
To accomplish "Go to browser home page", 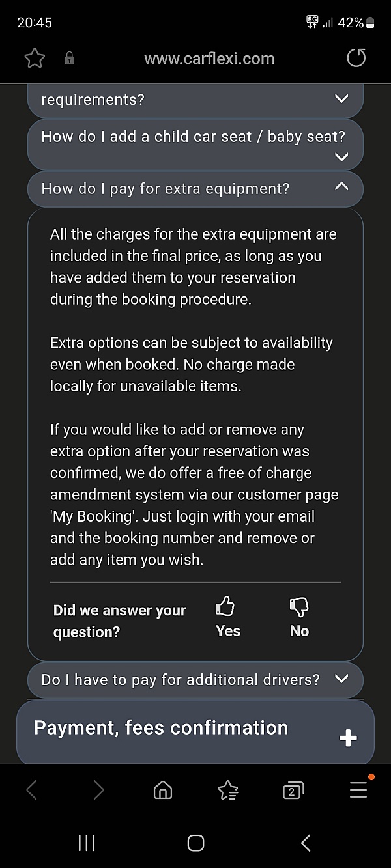I will (x=162, y=790).
